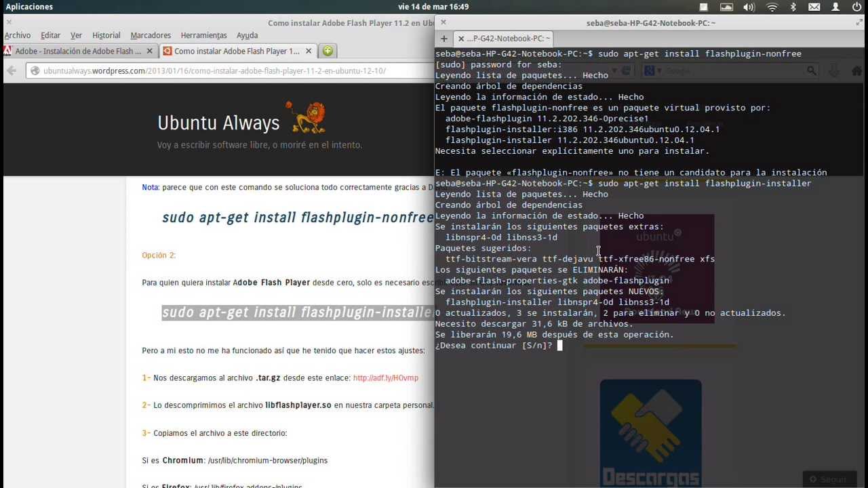
Task: Open the Archivo menu in Firefox
Action: pos(18,35)
